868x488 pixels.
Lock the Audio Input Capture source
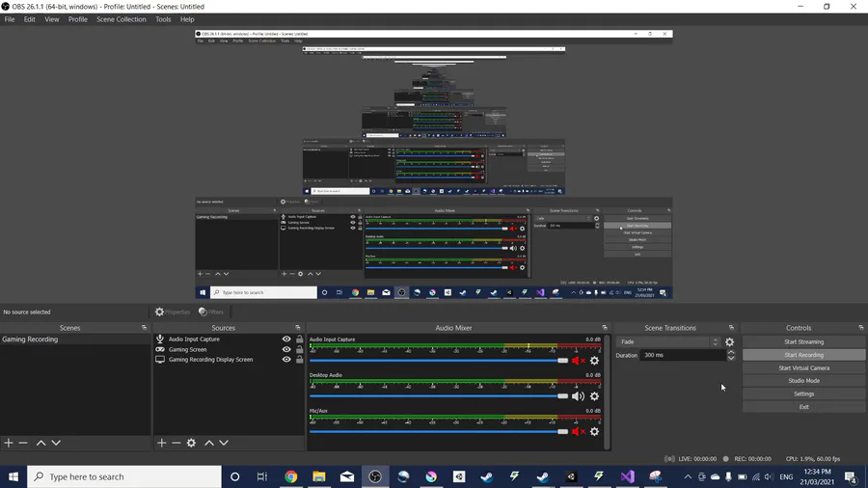tap(300, 339)
